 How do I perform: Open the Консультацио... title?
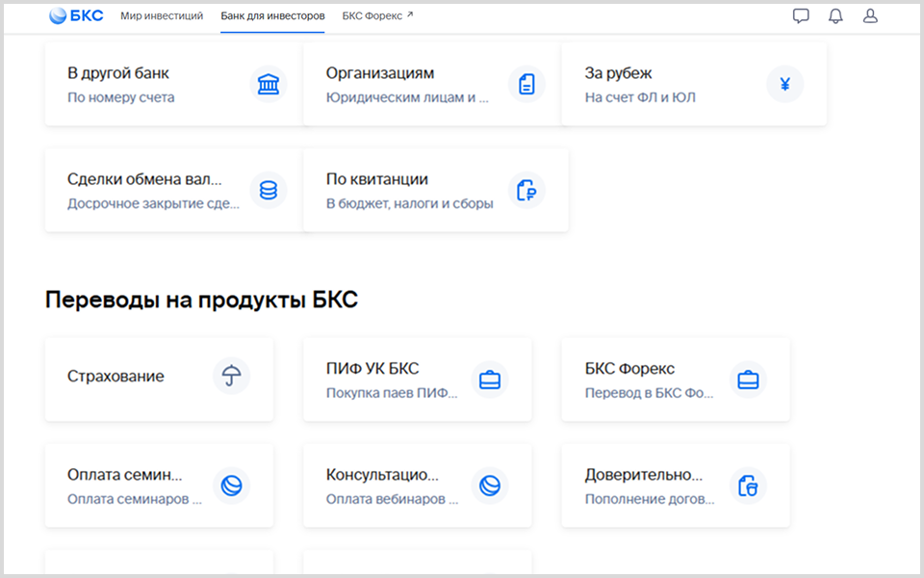tap(382, 474)
